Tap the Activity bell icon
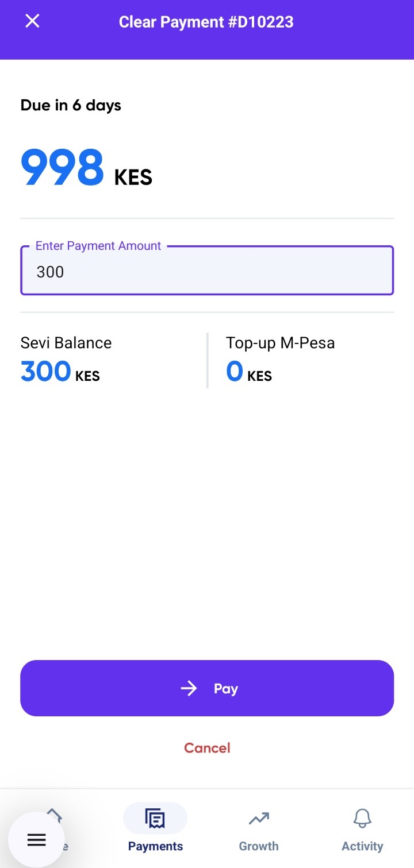Viewport: 414px width, 868px height. (x=362, y=818)
